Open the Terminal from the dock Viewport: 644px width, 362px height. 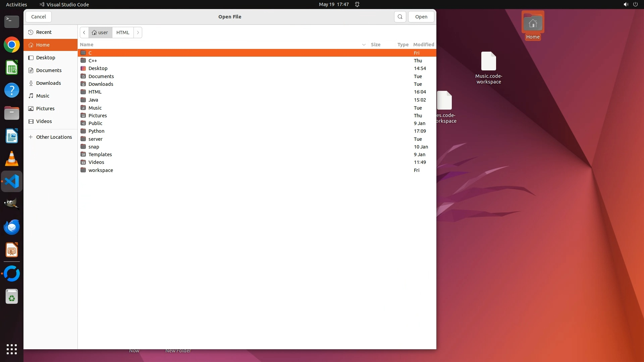pos(12,22)
